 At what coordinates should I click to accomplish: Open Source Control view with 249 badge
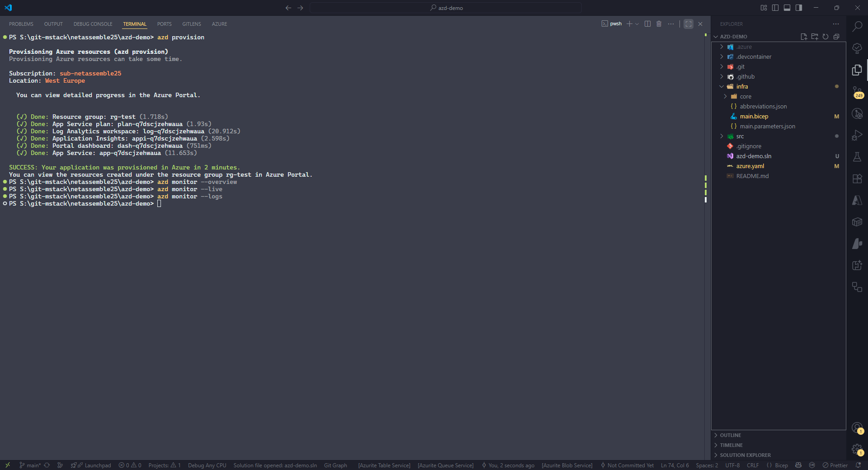[x=857, y=92]
